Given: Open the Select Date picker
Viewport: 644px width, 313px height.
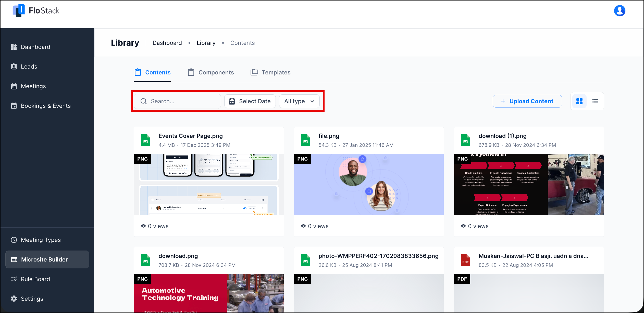Looking at the screenshot, I should (250, 101).
